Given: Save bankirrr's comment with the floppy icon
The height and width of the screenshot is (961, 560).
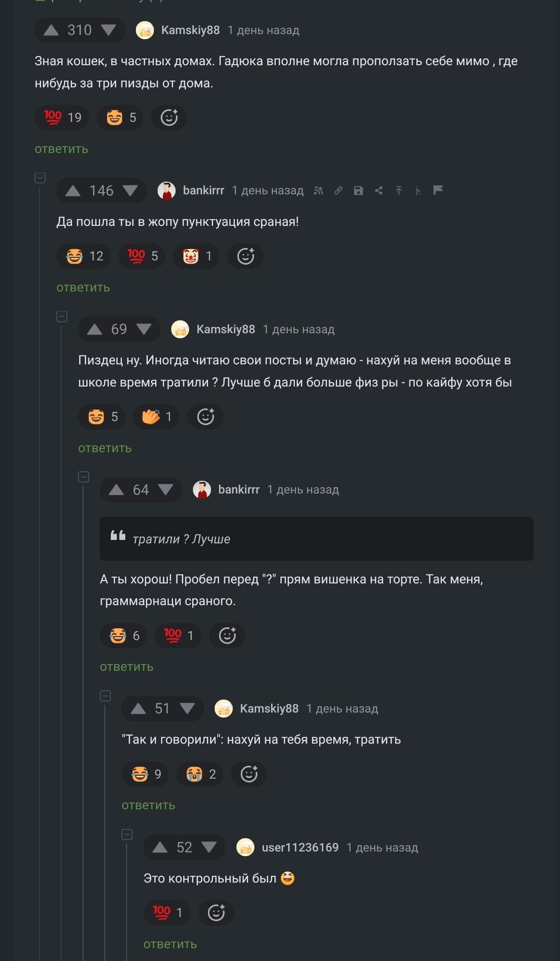Looking at the screenshot, I should tap(358, 190).
